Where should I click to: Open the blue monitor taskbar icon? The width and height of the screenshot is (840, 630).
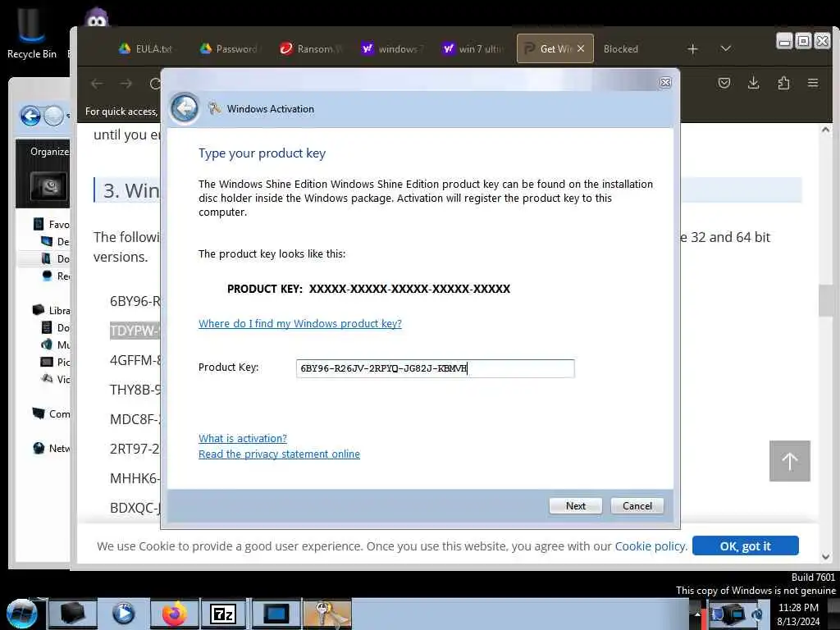(x=276, y=614)
